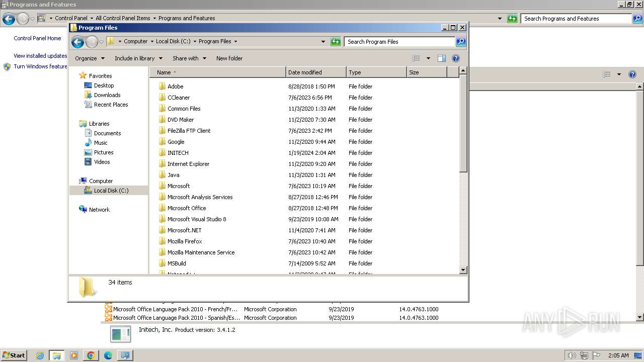This screenshot has width=644, height=362.
Task: Sort by Type column header
Action: (x=376, y=72)
